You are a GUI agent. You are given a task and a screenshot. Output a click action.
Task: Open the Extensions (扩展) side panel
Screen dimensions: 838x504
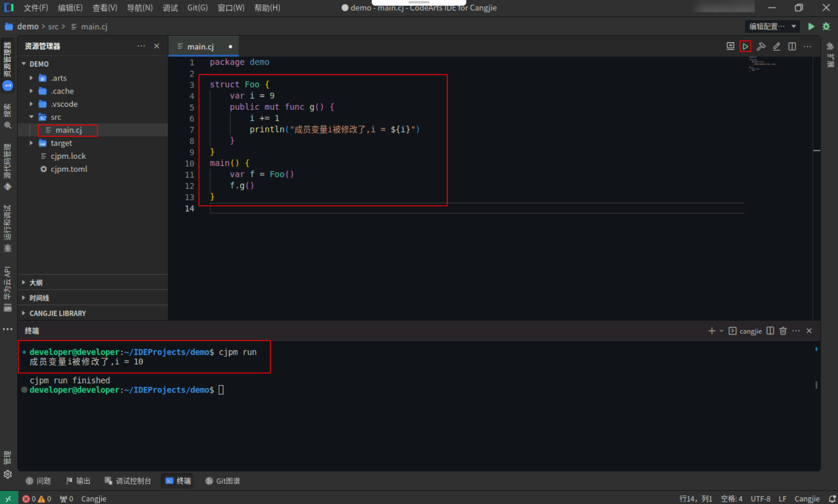(x=830, y=55)
